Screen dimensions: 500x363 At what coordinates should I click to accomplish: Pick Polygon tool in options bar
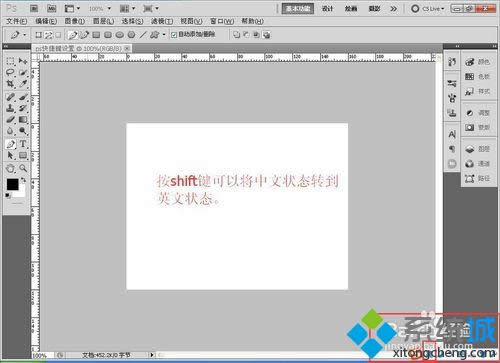(131, 35)
